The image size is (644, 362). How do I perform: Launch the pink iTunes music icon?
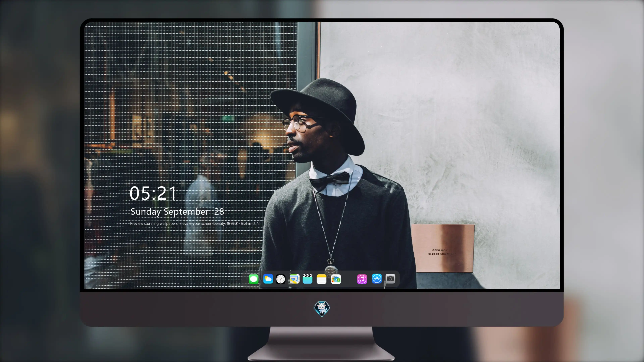coord(362,279)
